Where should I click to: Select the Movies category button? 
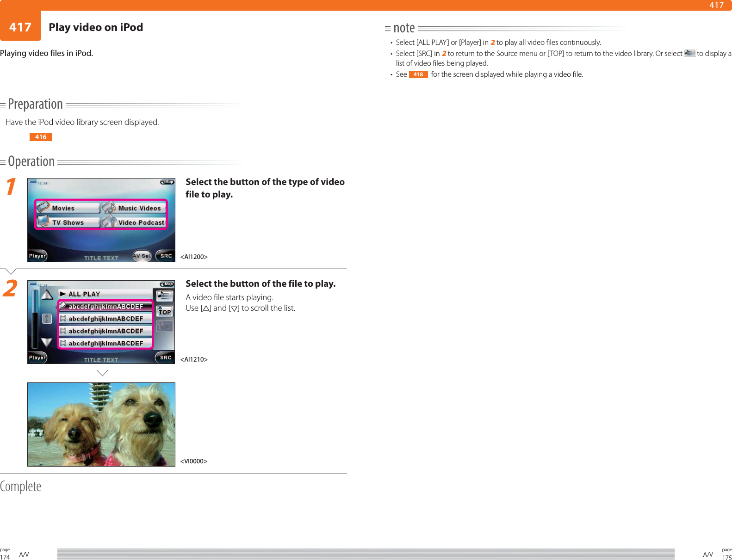point(68,208)
